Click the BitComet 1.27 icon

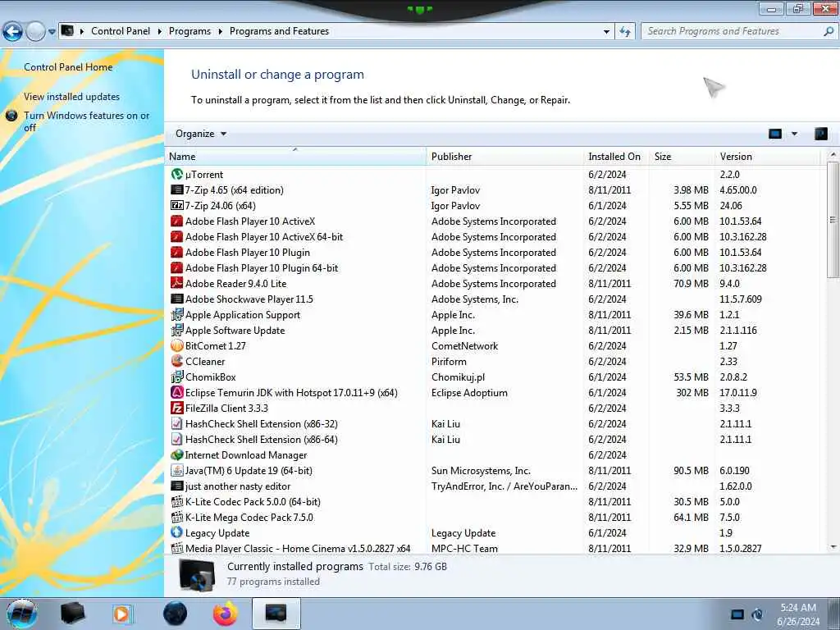177,345
